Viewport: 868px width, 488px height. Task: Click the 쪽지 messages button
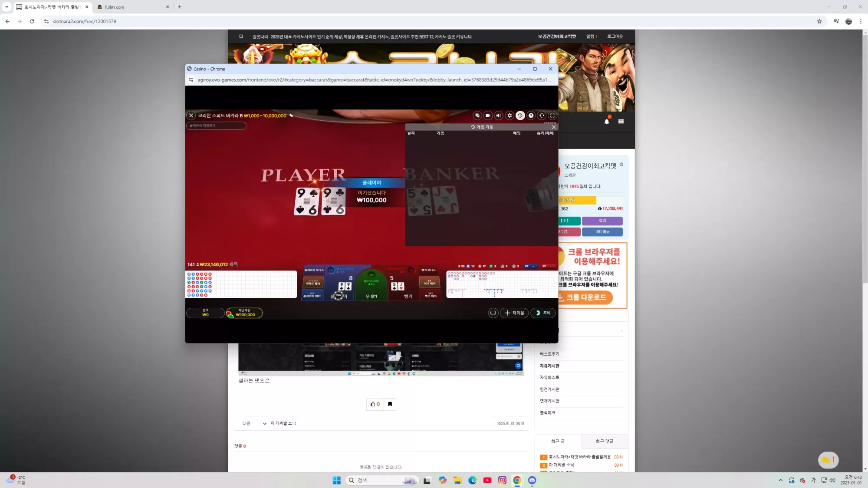click(602, 221)
